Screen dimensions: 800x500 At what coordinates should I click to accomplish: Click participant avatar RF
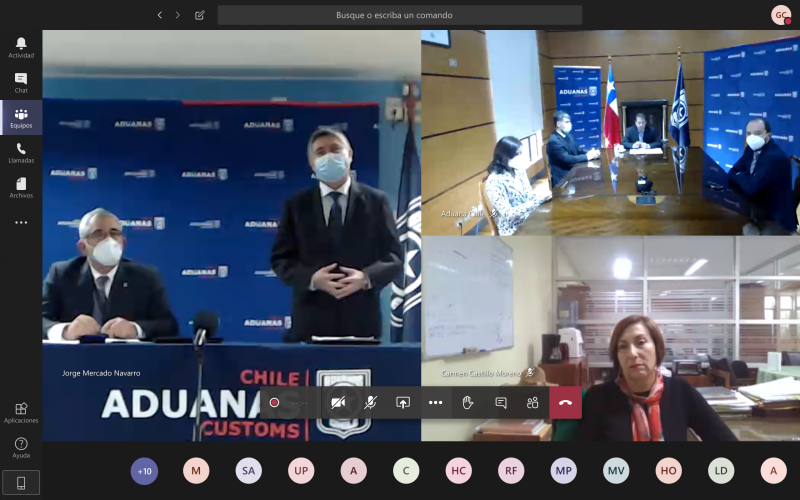[511, 471]
